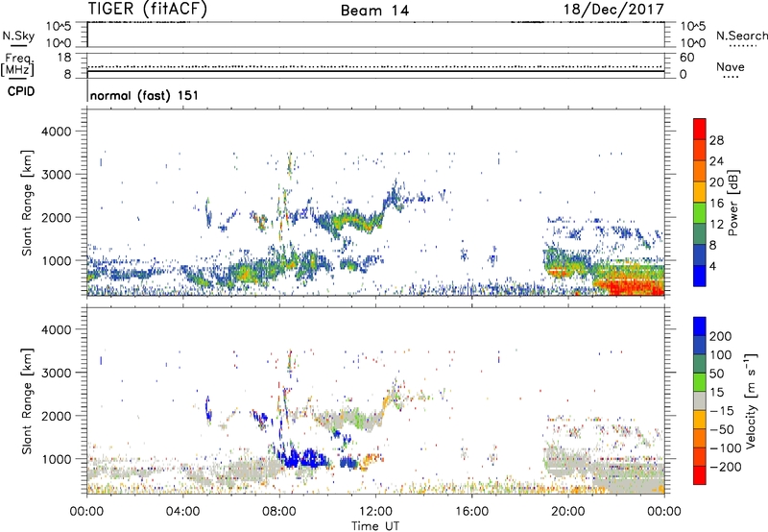Click the "12" label on the power colorbar
Image resolution: width=768 pixels, height=532 pixels.
coord(716,225)
